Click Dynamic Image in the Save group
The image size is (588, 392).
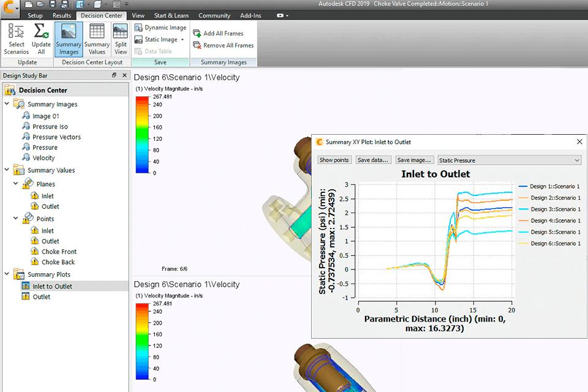(160, 28)
